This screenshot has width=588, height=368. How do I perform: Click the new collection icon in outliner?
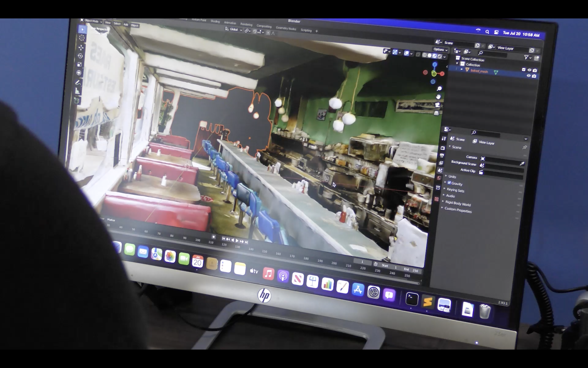point(536,58)
